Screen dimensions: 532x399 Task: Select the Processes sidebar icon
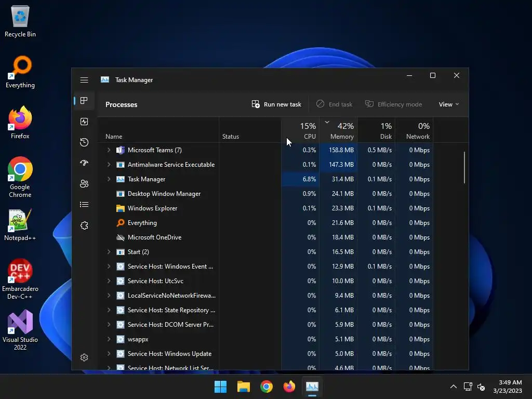pyautogui.click(x=84, y=100)
